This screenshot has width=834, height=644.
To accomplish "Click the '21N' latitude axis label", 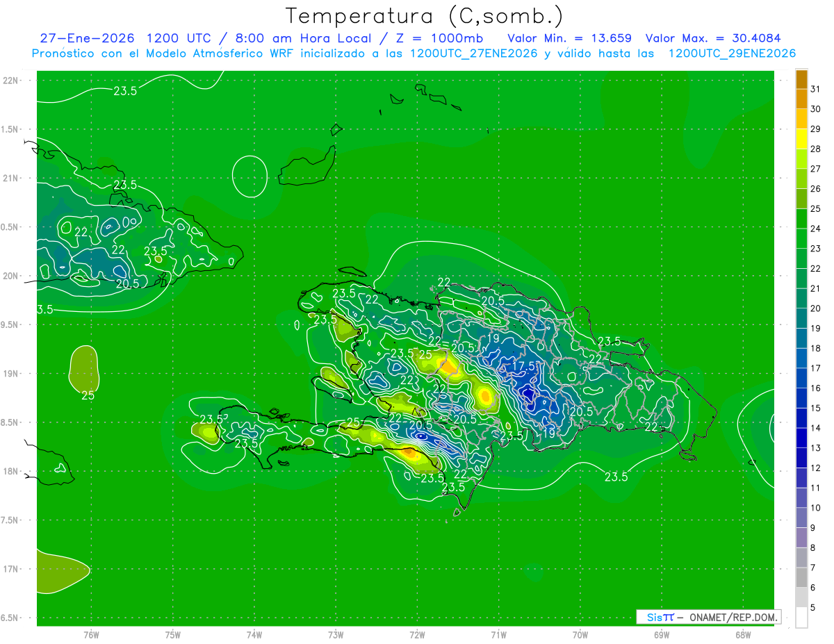I will point(11,178).
